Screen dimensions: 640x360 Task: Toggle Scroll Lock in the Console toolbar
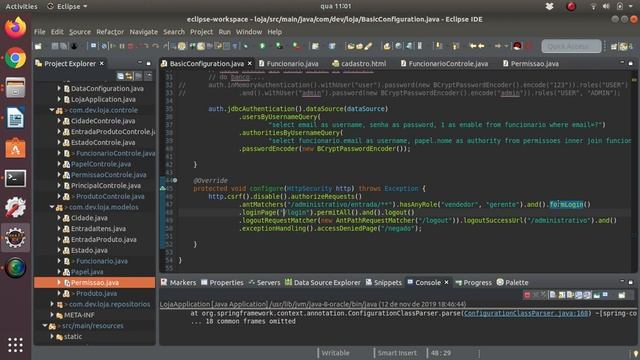(561, 295)
